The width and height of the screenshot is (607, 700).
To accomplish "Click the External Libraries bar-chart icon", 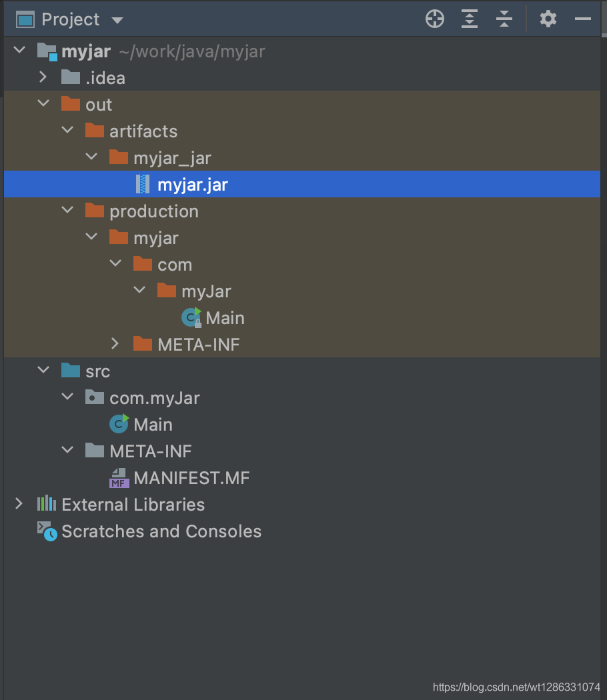I will [46, 504].
